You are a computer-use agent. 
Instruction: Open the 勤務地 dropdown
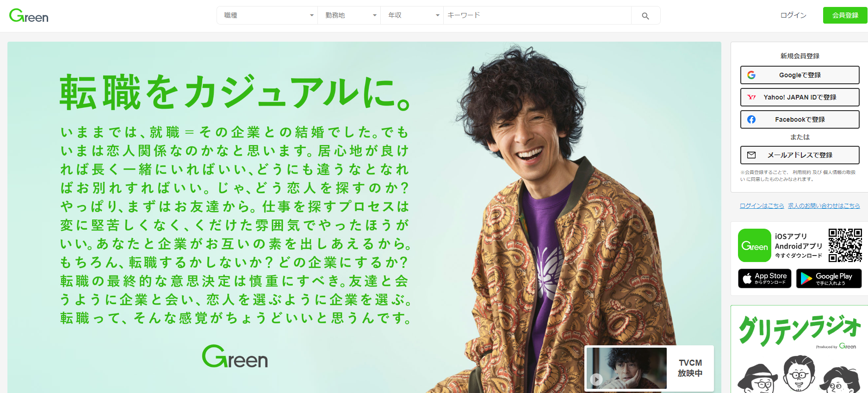349,15
